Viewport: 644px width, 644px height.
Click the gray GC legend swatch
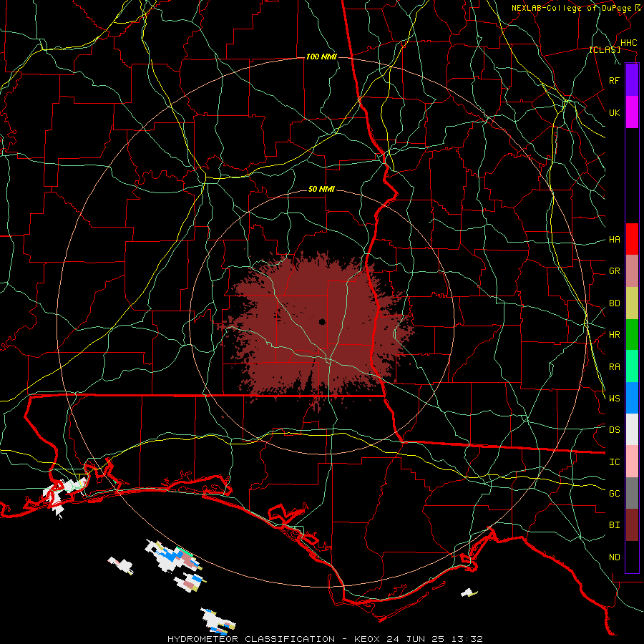pos(632,493)
